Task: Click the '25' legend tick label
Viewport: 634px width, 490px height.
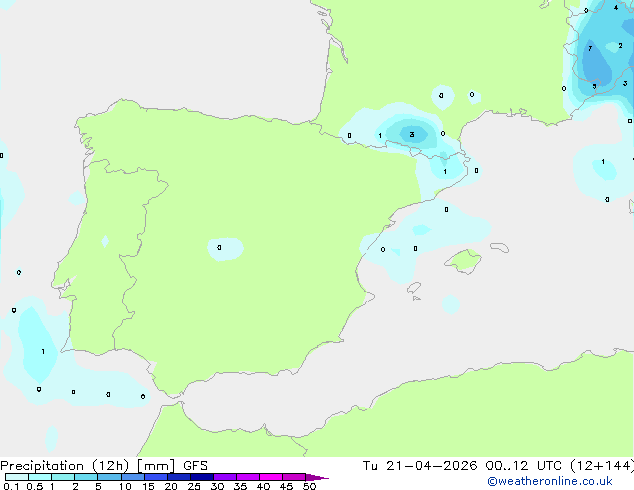Action: (194, 486)
